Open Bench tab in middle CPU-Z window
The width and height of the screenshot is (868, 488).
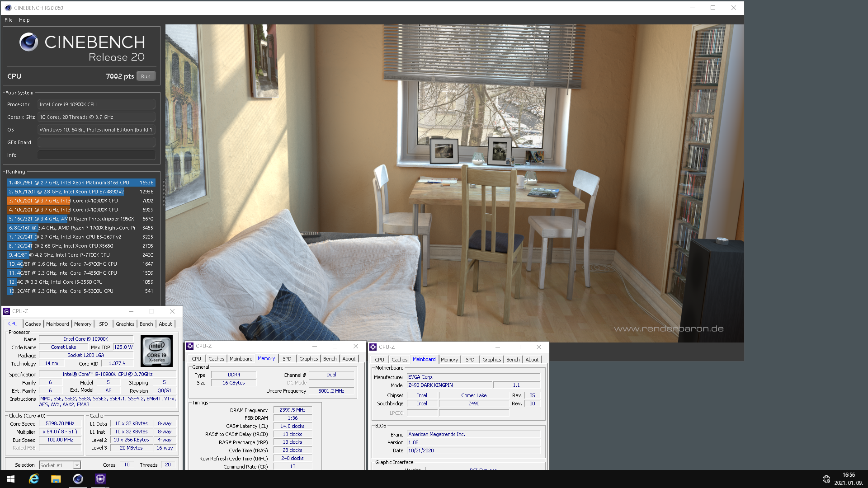pos(330,359)
